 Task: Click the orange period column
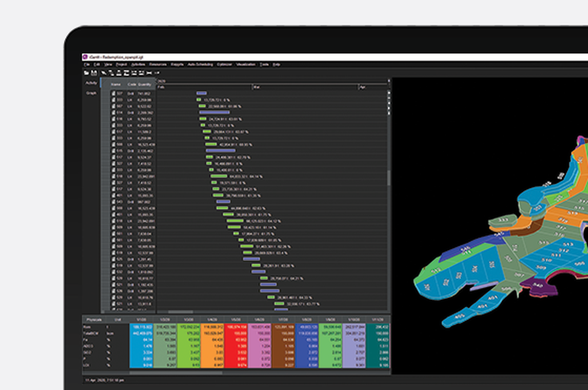pyautogui.click(x=212, y=346)
